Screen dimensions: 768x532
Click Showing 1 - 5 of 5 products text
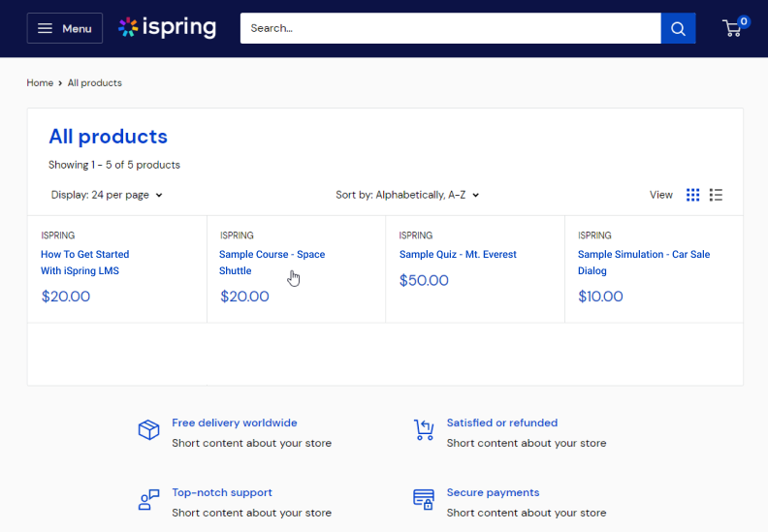pos(114,165)
